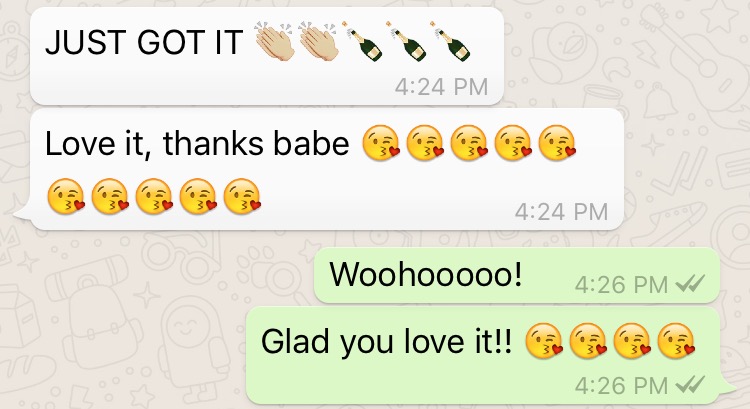Viewport: 750px width, 409px height.
Task: Click the double-check marks under 'Glad you love it!!'
Action: [690, 384]
